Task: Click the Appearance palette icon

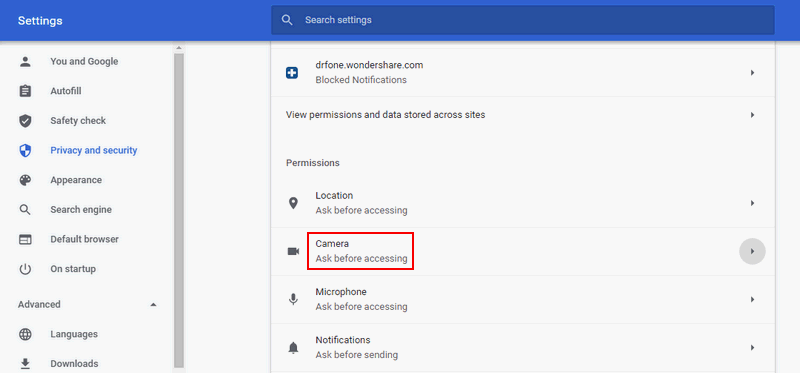Action: (25, 180)
